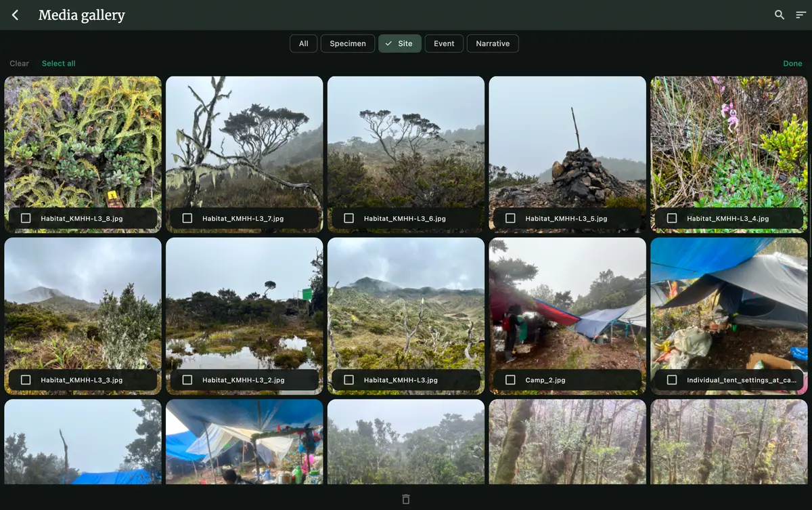Check the Habitat_KMHH-L3_8.jpg checkbox

(26, 218)
